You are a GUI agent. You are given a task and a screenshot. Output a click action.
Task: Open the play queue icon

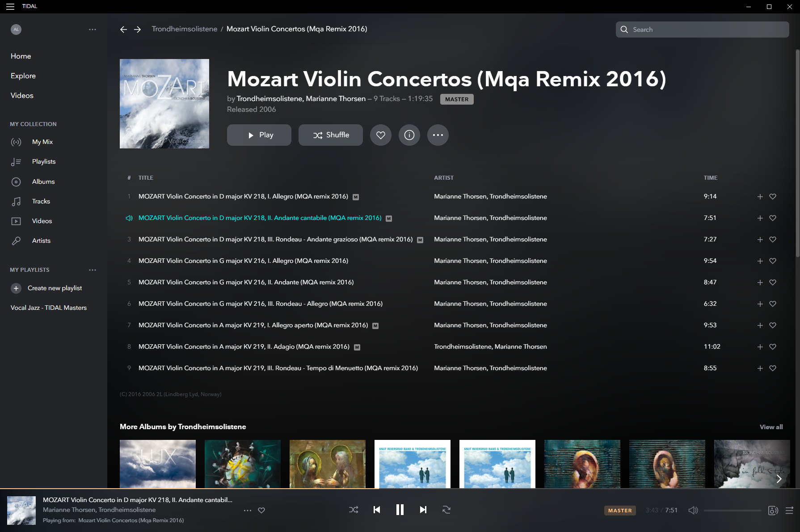(790, 511)
